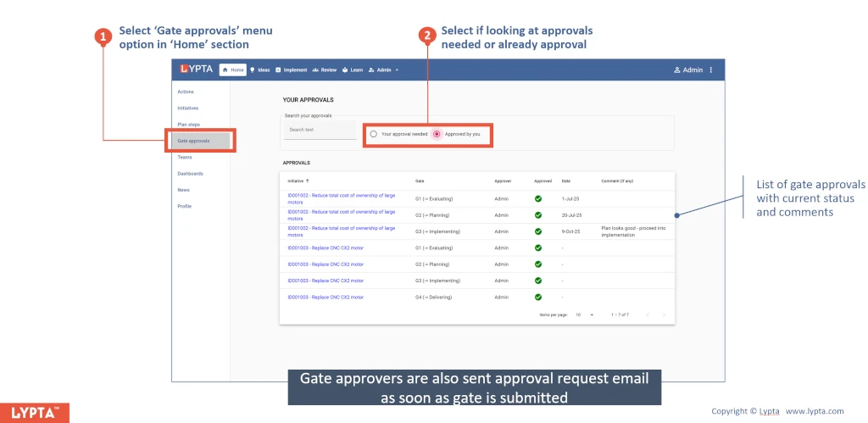Open the Review section

tap(325, 70)
